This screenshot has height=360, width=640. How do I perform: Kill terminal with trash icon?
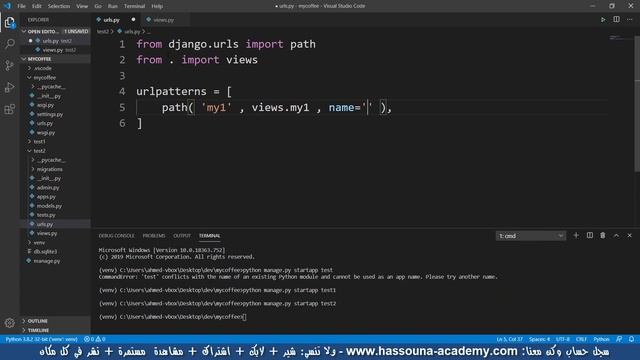[x=602, y=236]
